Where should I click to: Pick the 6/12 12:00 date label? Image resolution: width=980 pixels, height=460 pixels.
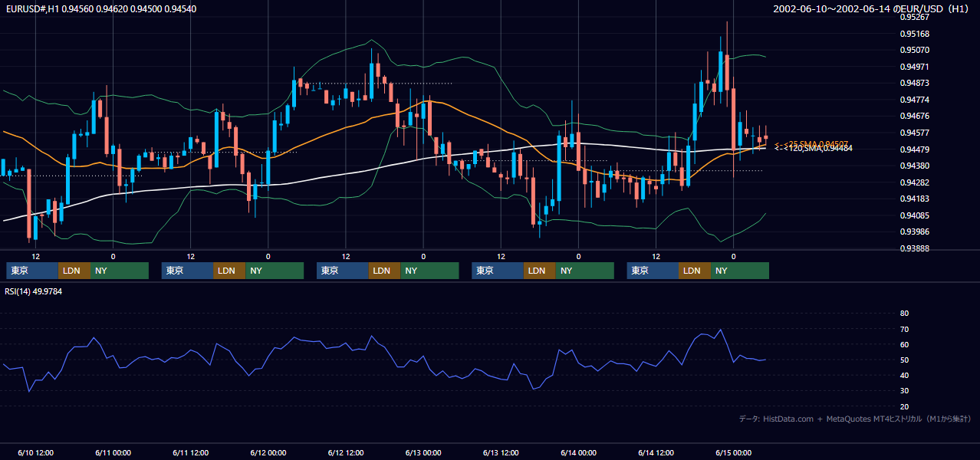coord(345,452)
